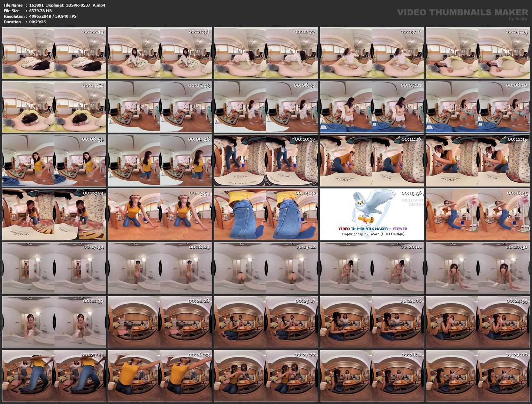532x404 pixels.
Task: Open the thumbnail at 00:10:37
Action: click(x=266, y=160)
